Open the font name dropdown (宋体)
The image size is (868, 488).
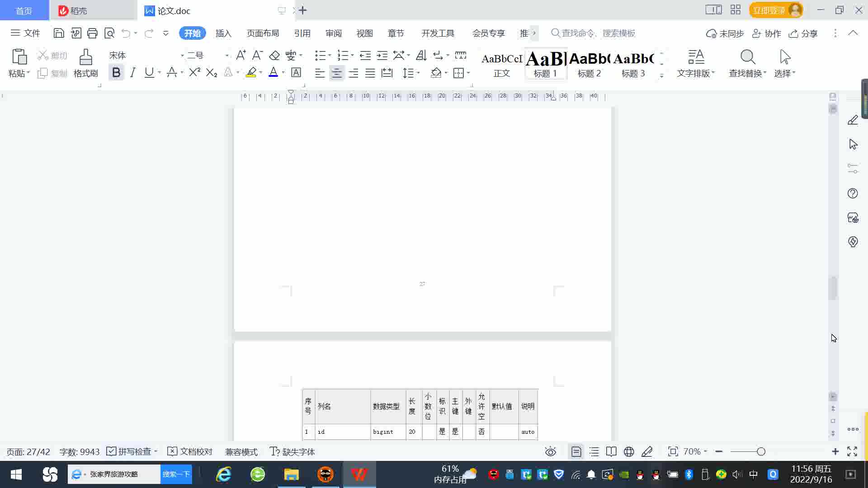[182, 55]
